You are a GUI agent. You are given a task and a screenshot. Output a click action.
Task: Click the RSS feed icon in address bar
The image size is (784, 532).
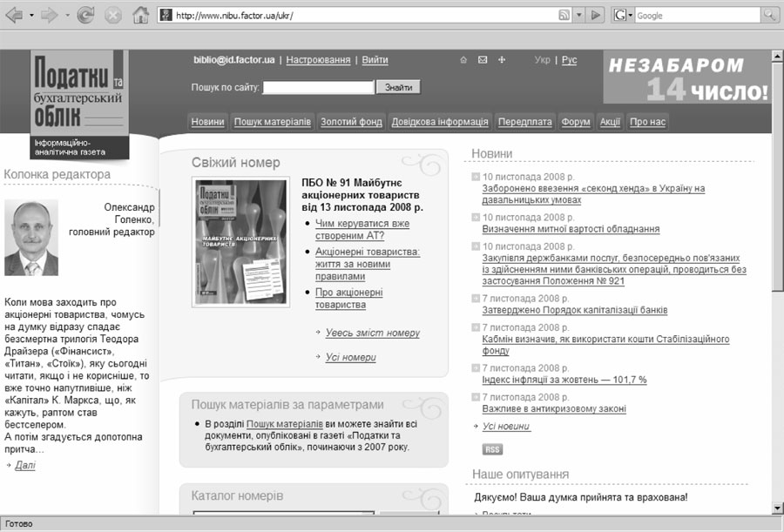(564, 16)
